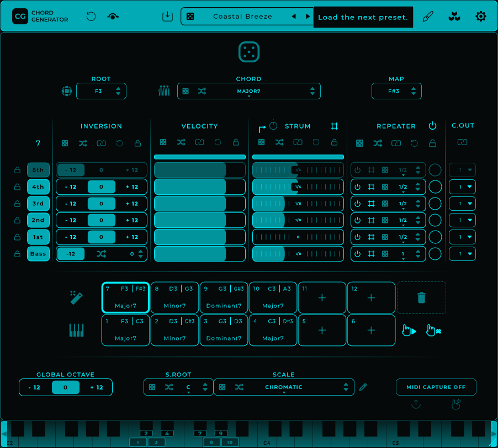Adjust the 4th row velocity slider
Image resolution: width=498 pixels, height=448 pixels.
click(200, 187)
